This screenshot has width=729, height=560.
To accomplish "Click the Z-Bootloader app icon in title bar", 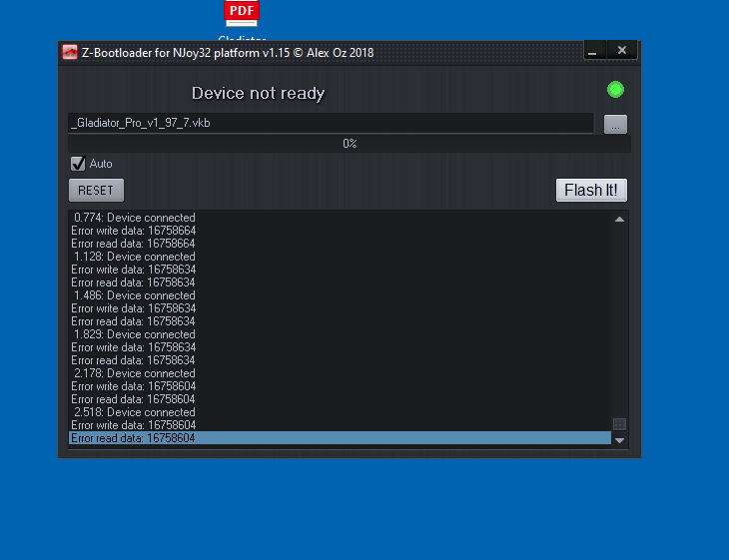I will click(70, 52).
